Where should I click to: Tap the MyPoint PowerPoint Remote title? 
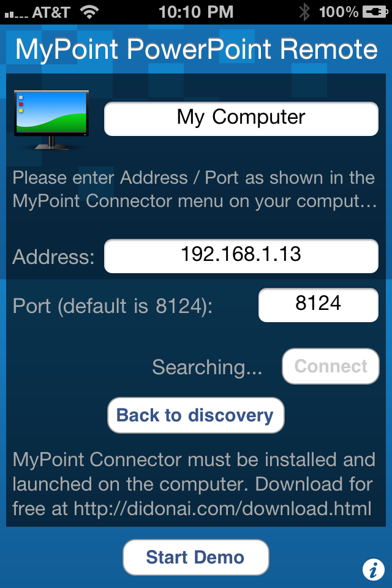coord(196,50)
